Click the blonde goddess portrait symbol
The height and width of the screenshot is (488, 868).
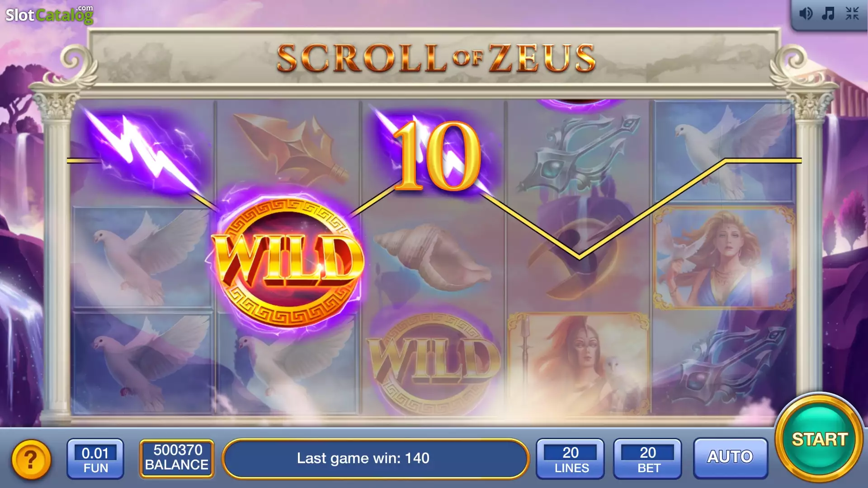(724, 258)
